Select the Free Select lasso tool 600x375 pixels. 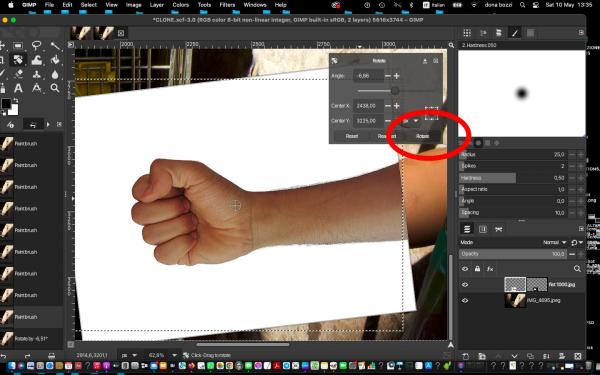click(x=36, y=46)
